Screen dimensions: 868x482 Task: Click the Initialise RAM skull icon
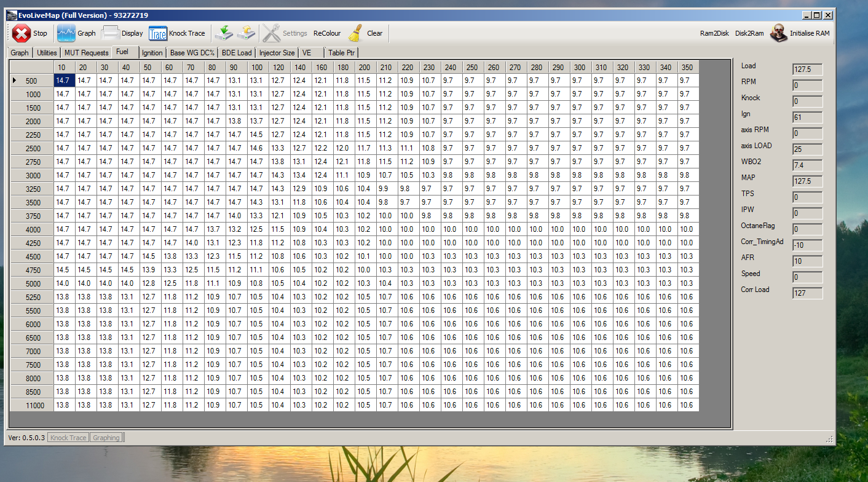(x=779, y=33)
